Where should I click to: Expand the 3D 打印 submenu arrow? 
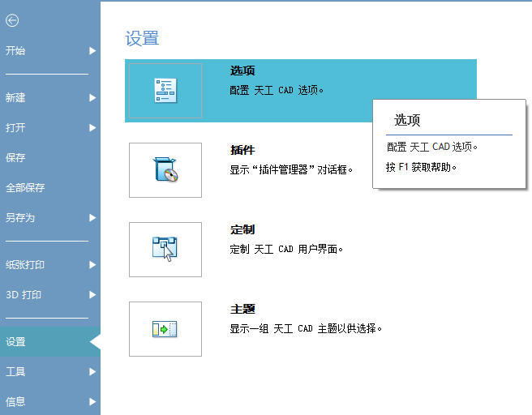coord(92,295)
